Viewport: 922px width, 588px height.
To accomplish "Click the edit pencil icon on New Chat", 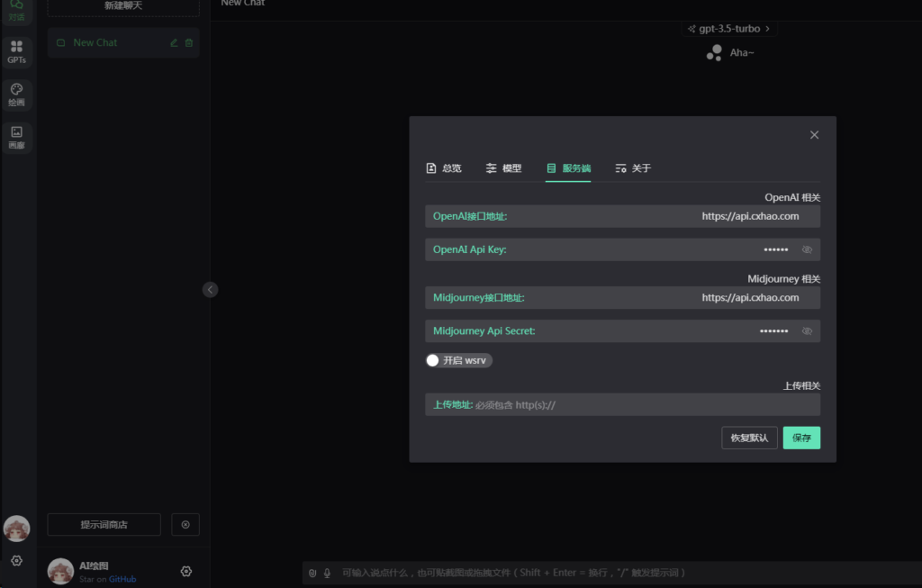I will [174, 43].
